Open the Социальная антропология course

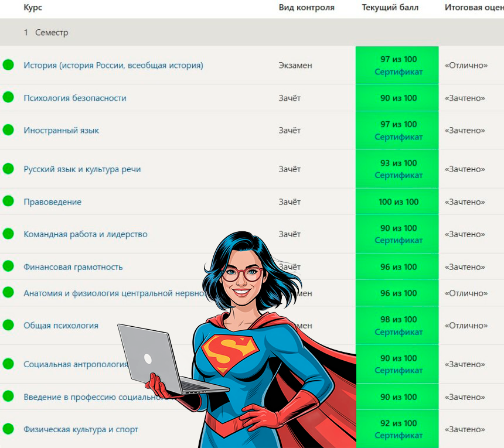[76, 364]
